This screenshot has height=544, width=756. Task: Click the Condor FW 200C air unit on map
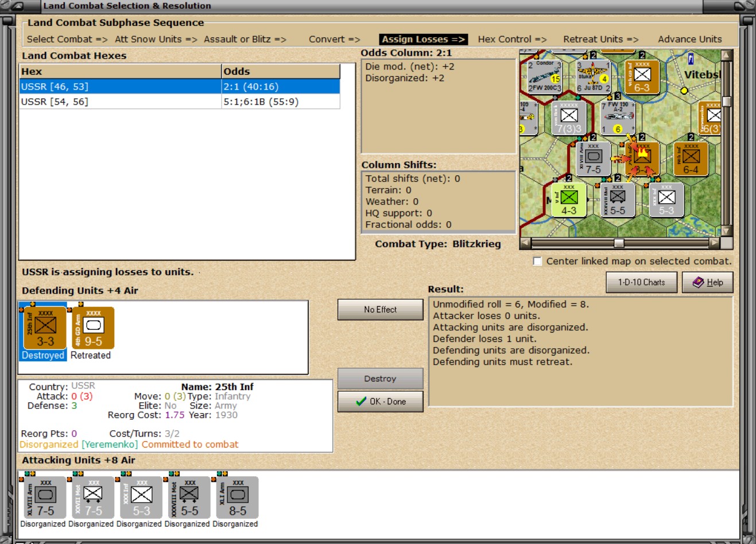[544, 76]
